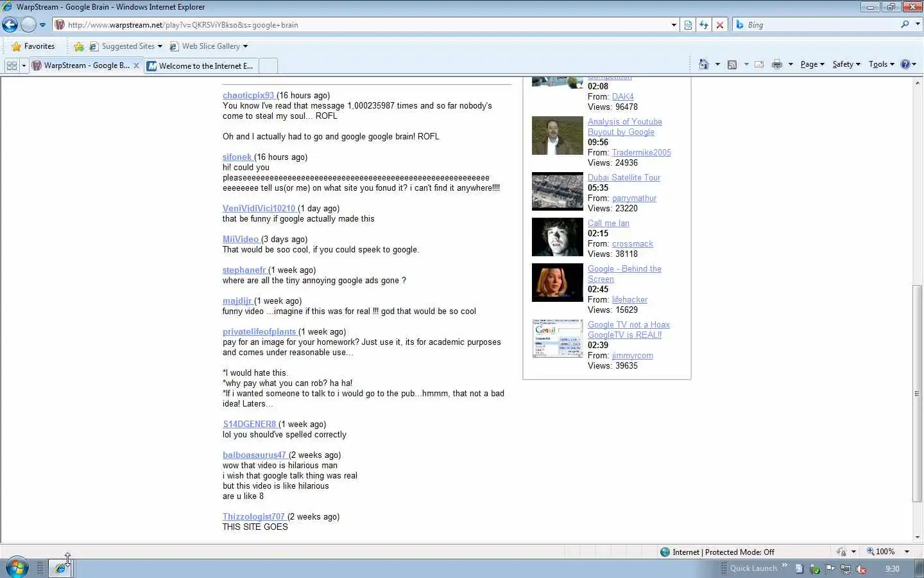Open S14DGENER8 user profile link
The image size is (924, 578).
[x=250, y=424]
